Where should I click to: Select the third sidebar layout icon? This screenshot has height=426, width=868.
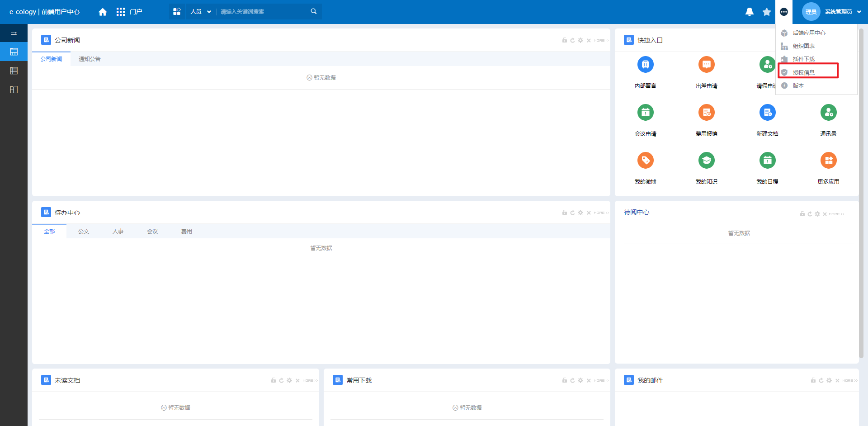(14, 90)
